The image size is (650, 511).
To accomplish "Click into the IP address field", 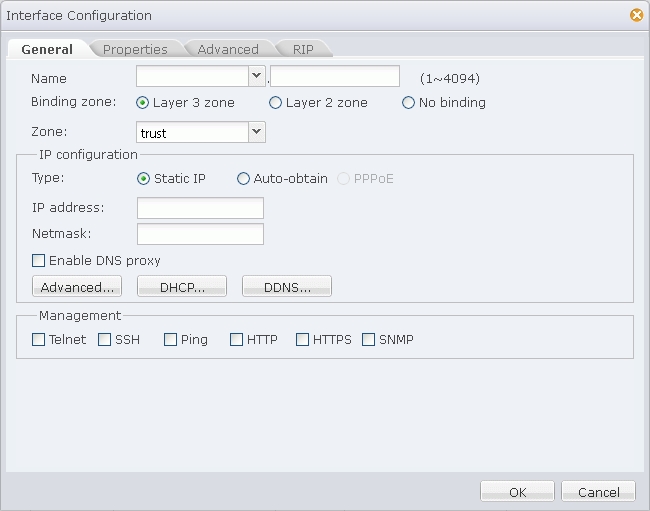I will click(x=200, y=208).
